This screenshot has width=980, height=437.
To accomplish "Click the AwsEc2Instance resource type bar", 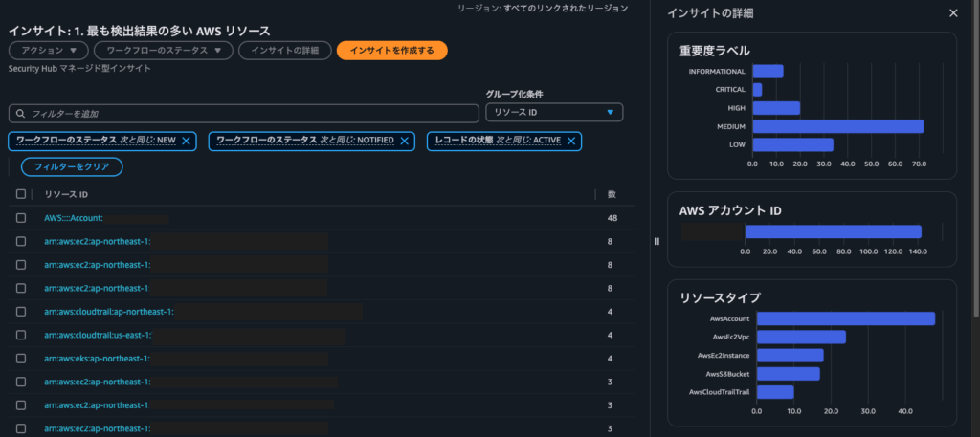I will (790, 355).
